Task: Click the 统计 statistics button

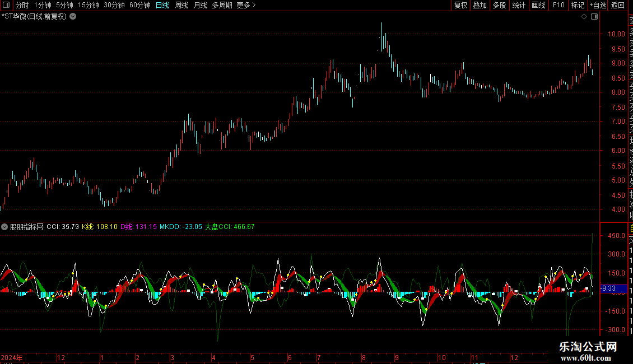Action: click(x=519, y=5)
